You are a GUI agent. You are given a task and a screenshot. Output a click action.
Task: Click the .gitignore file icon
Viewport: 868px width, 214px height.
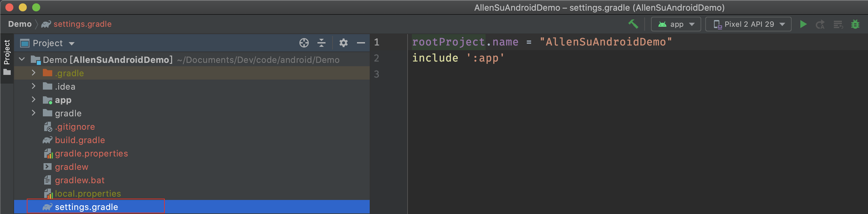coord(48,127)
